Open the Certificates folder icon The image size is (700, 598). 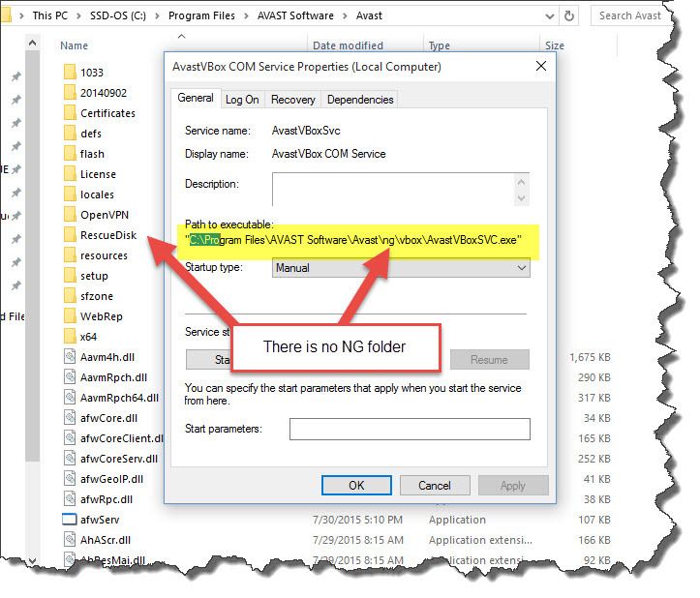[70, 113]
